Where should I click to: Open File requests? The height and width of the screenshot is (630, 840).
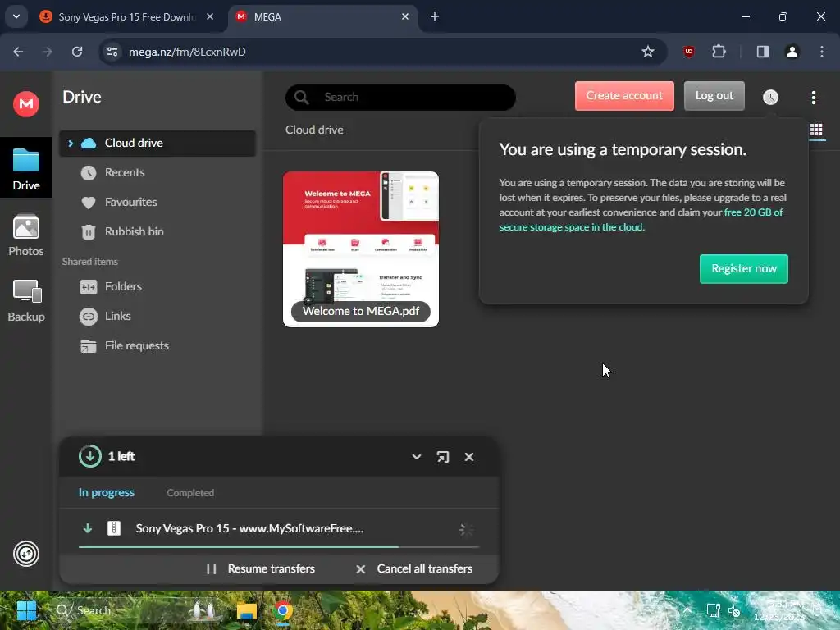137,345
